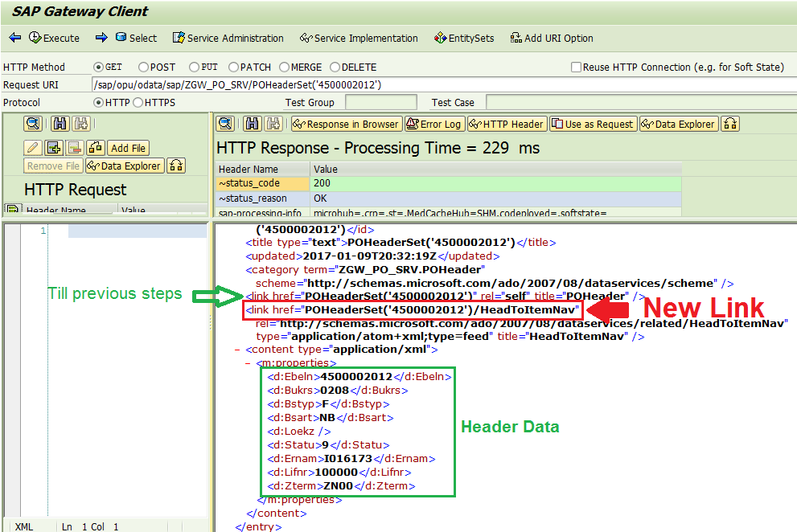Image resolution: width=797 pixels, height=532 pixels.
Task: Switch protocol to HTTPS
Action: (x=138, y=103)
